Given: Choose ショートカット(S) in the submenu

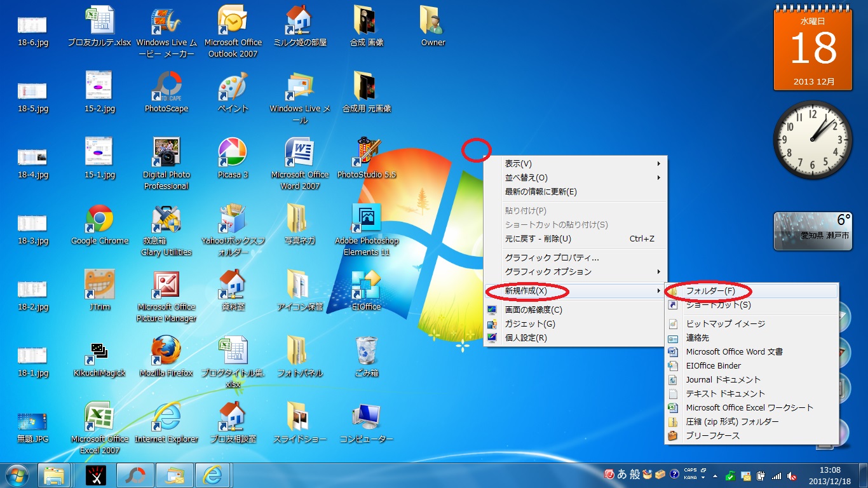Looking at the screenshot, I should pyautogui.click(x=752, y=305).
